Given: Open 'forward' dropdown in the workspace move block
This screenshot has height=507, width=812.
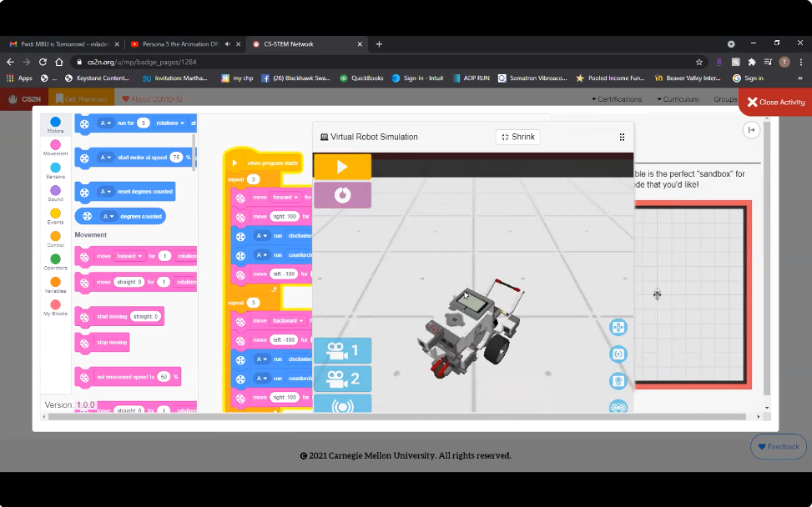Looking at the screenshot, I should [285, 197].
